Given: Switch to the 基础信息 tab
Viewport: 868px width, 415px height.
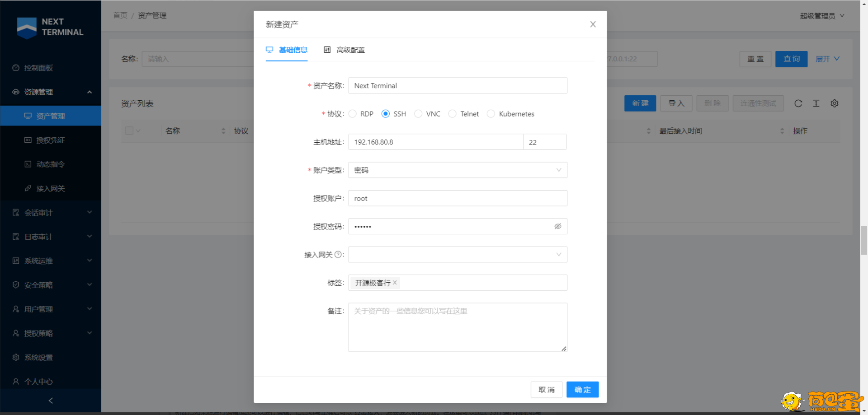Looking at the screenshot, I should pos(287,50).
